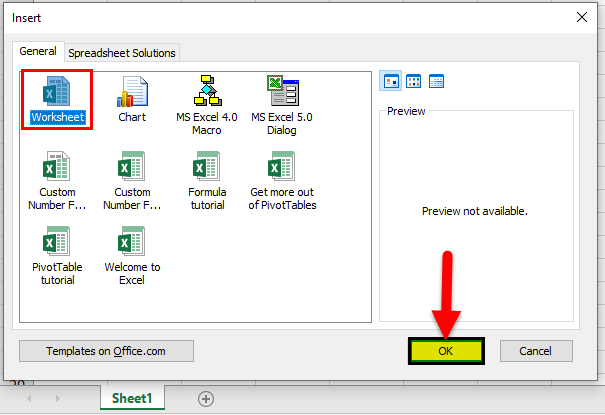Image resolution: width=605 pixels, height=415 pixels.
Task: Open the General tab
Action: pyautogui.click(x=38, y=51)
